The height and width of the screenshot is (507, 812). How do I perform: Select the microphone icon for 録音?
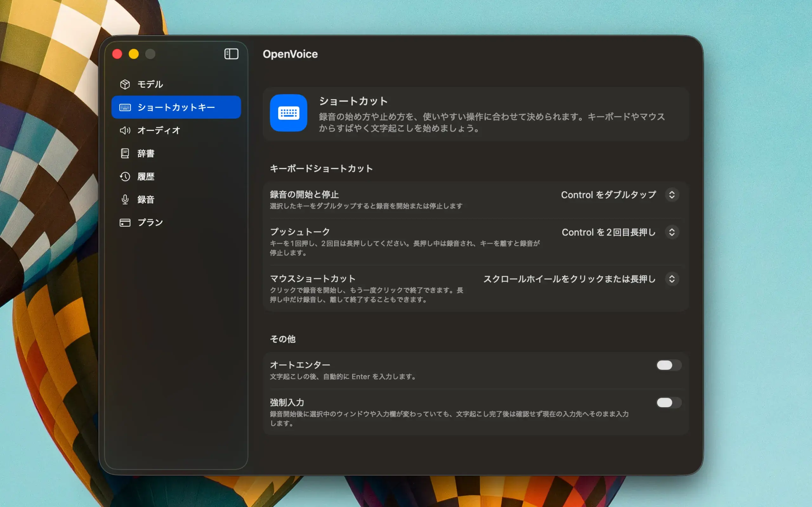(x=125, y=199)
